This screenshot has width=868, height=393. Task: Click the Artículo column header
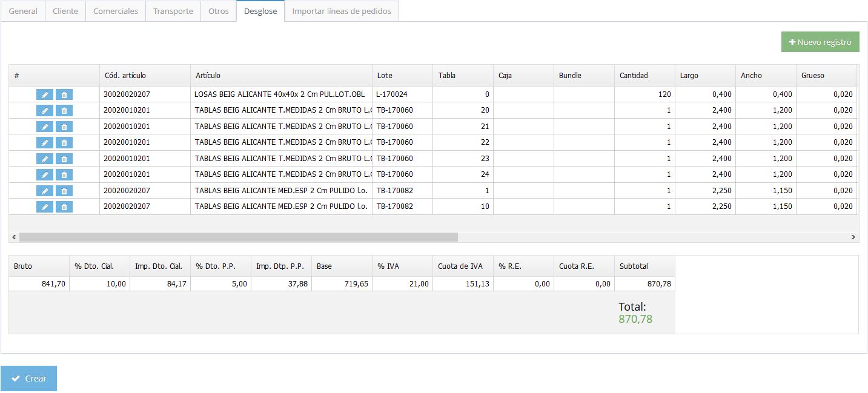click(282, 76)
